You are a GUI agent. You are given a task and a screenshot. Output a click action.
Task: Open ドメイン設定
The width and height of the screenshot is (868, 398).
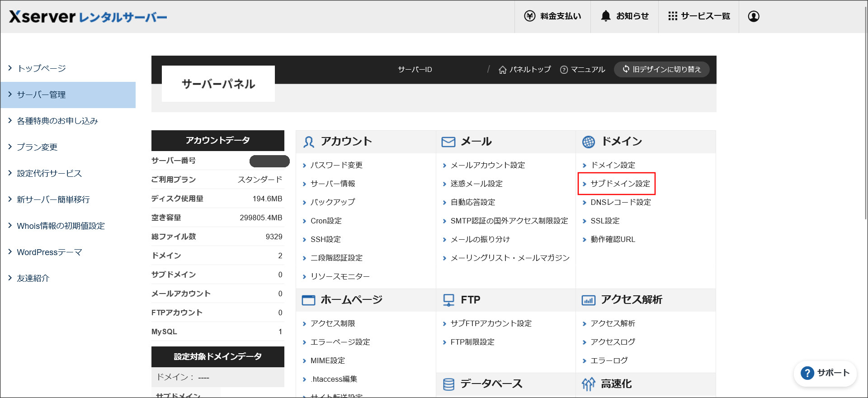tap(613, 165)
